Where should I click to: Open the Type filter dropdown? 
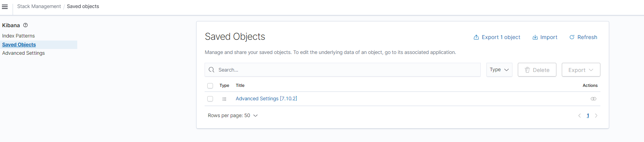coord(499,70)
